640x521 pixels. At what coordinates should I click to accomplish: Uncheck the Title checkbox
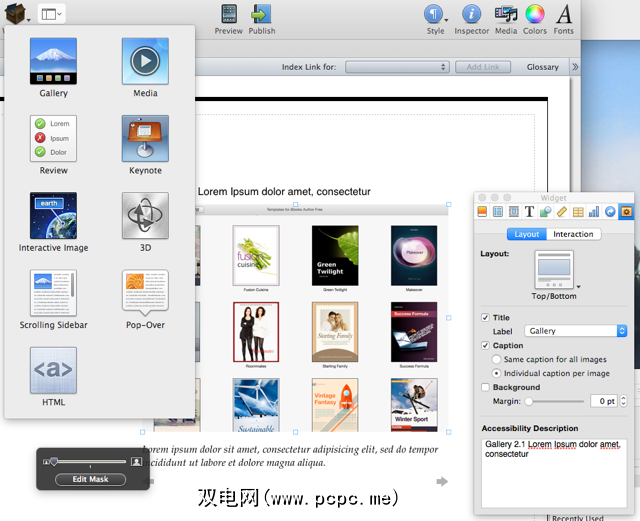pos(486,317)
